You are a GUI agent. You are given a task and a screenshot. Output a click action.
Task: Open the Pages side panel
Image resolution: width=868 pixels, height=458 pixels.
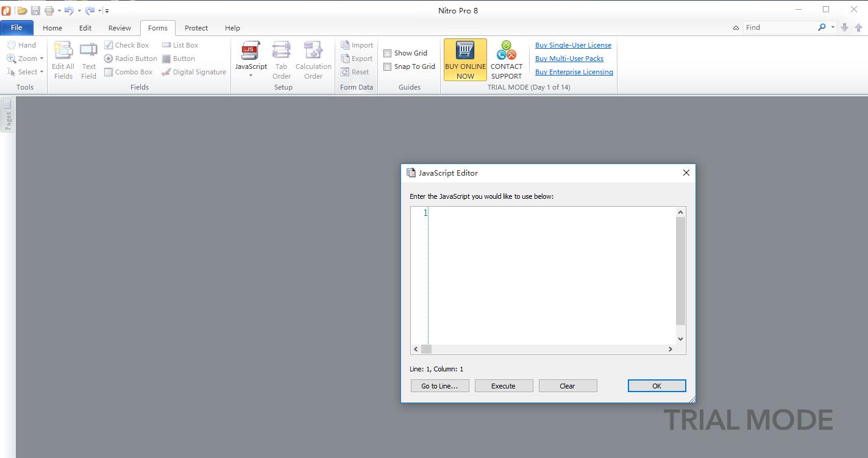[x=7, y=115]
